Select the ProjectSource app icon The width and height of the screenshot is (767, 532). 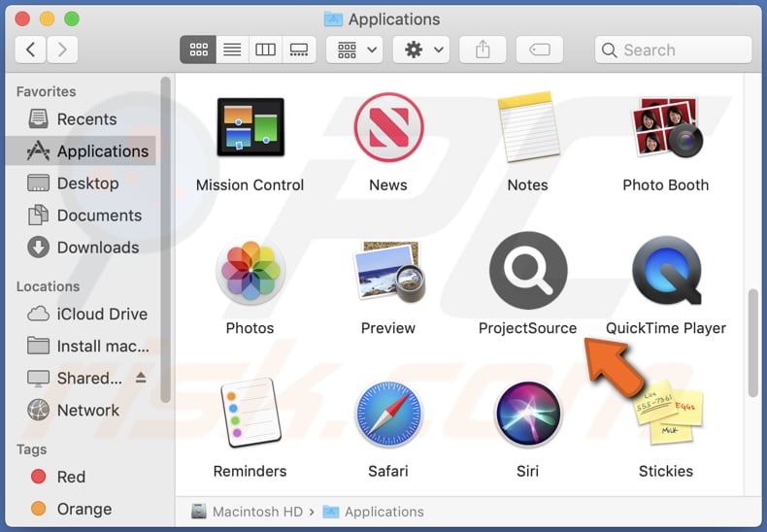(528, 271)
